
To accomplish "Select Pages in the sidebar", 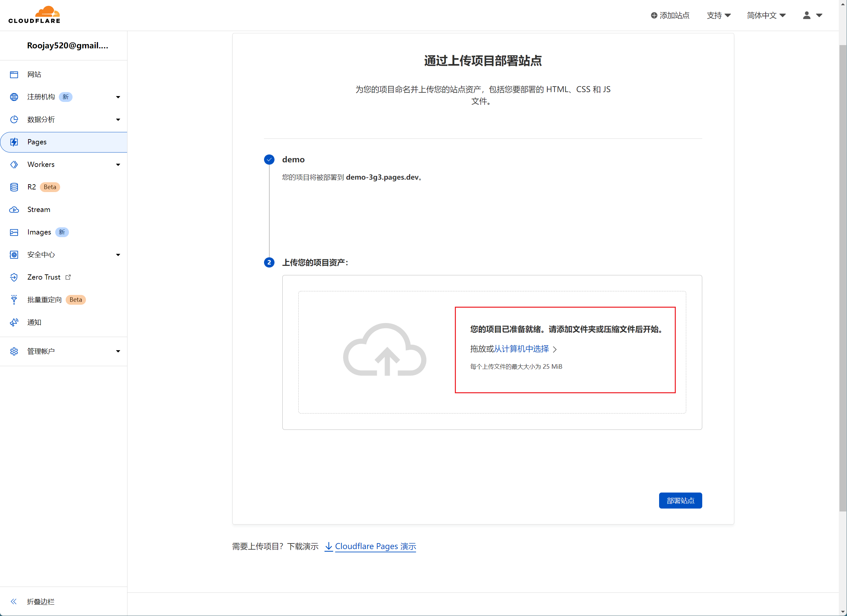I will 37,142.
